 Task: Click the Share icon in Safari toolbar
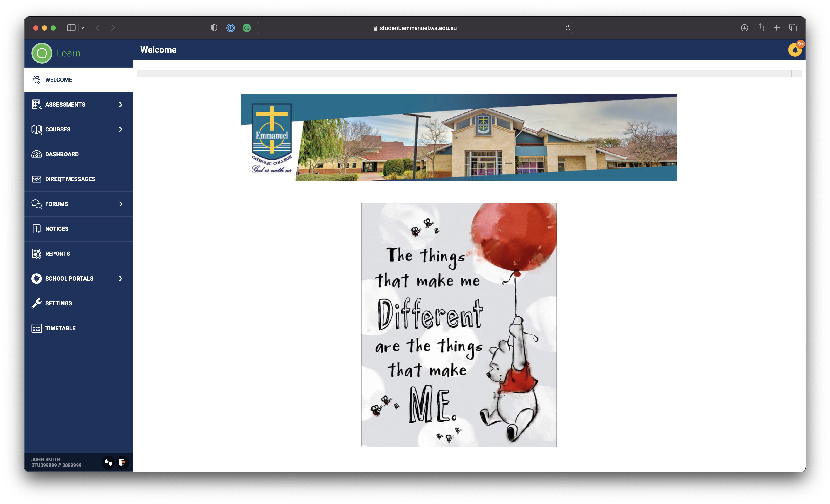click(x=761, y=28)
